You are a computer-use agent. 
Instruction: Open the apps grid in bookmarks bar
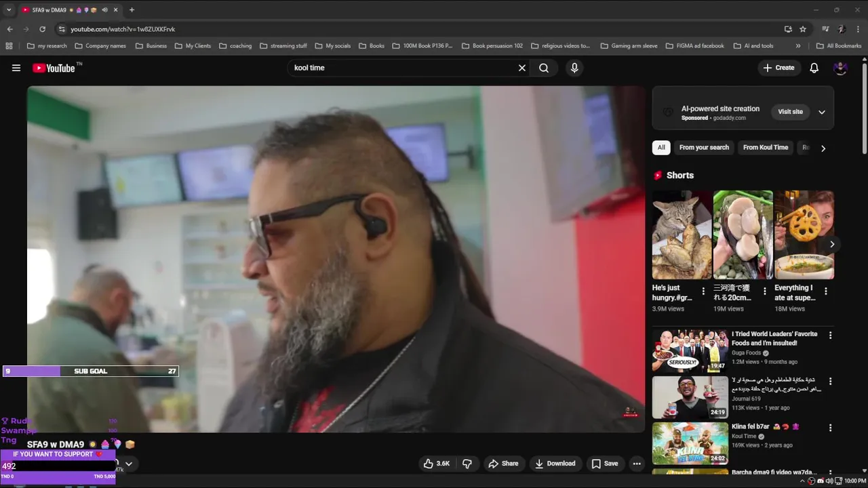(x=9, y=46)
